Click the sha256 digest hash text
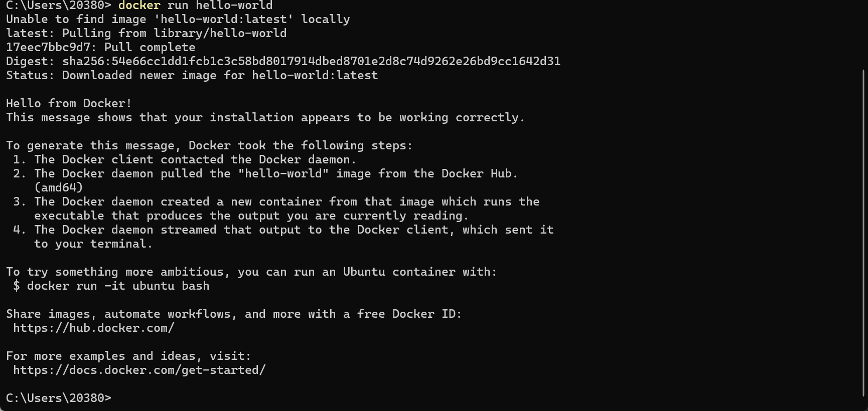The width and height of the screenshot is (868, 411). click(311, 62)
